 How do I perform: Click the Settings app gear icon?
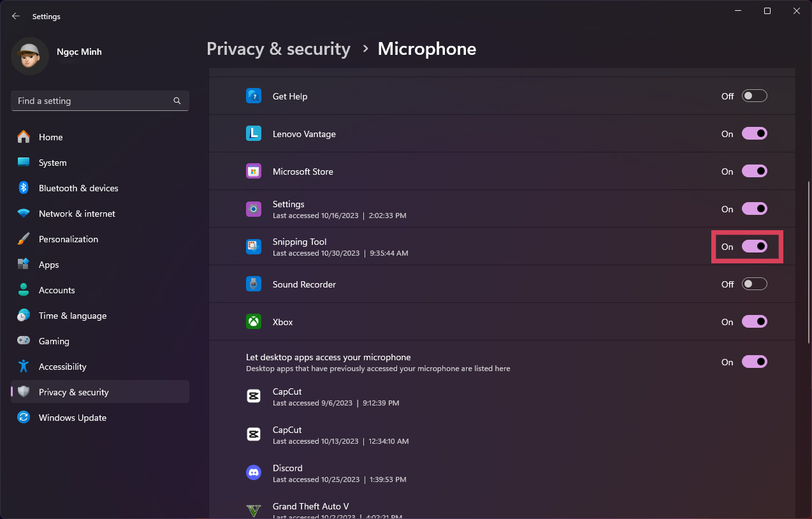254,209
